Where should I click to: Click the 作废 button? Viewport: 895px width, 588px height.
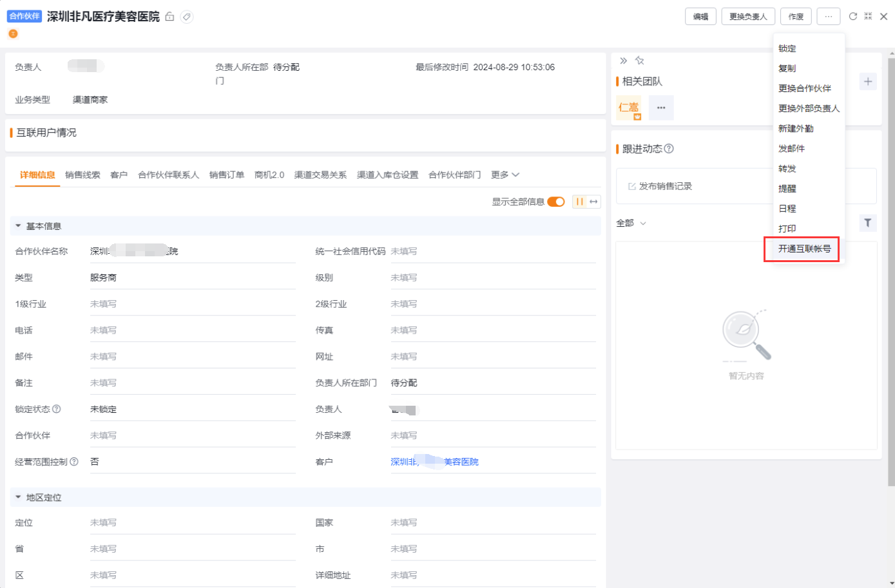796,16
